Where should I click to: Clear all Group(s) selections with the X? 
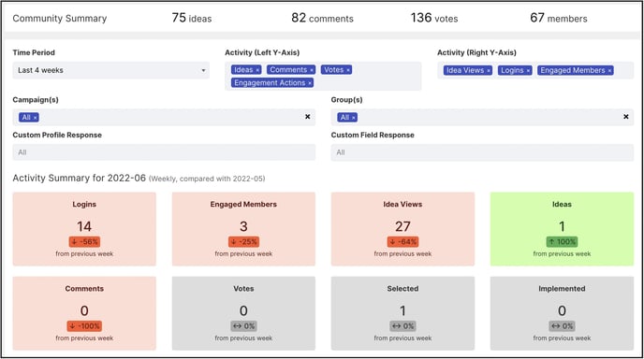pyautogui.click(x=626, y=117)
